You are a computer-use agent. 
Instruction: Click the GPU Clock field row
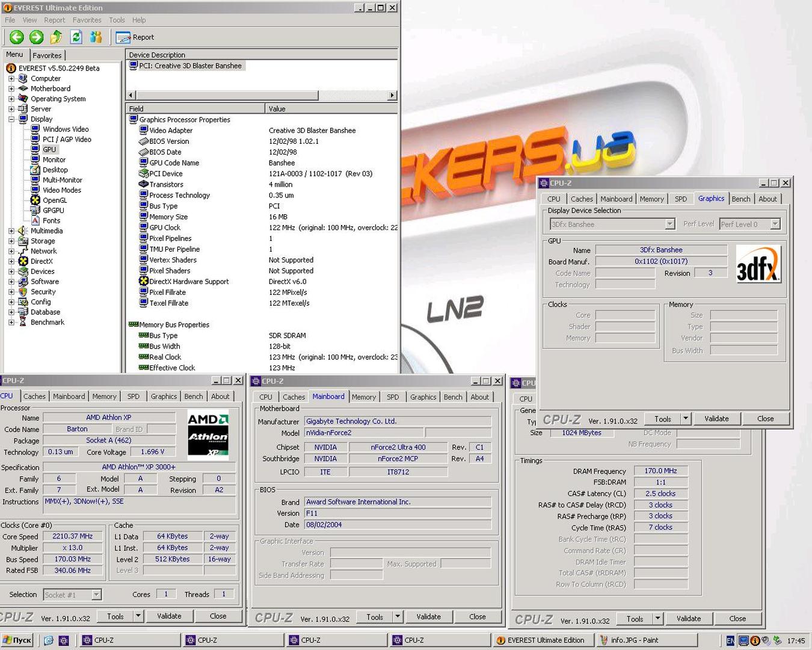point(262,228)
